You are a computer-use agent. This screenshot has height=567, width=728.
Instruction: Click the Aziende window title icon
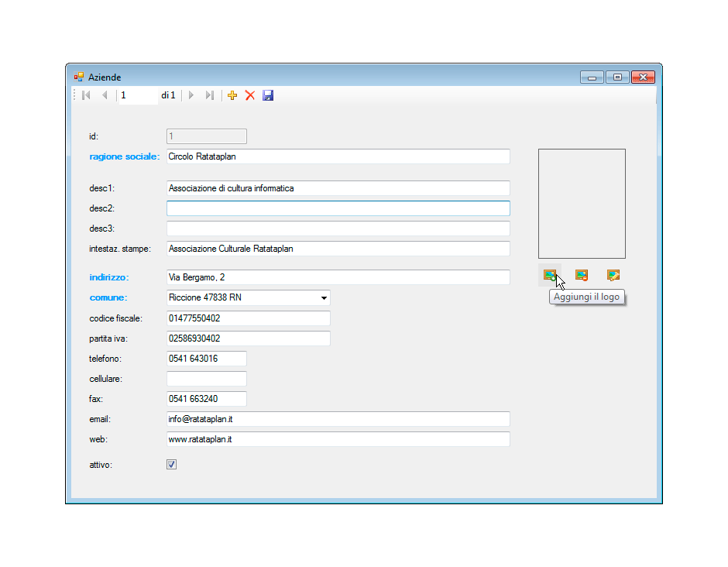coord(79,77)
